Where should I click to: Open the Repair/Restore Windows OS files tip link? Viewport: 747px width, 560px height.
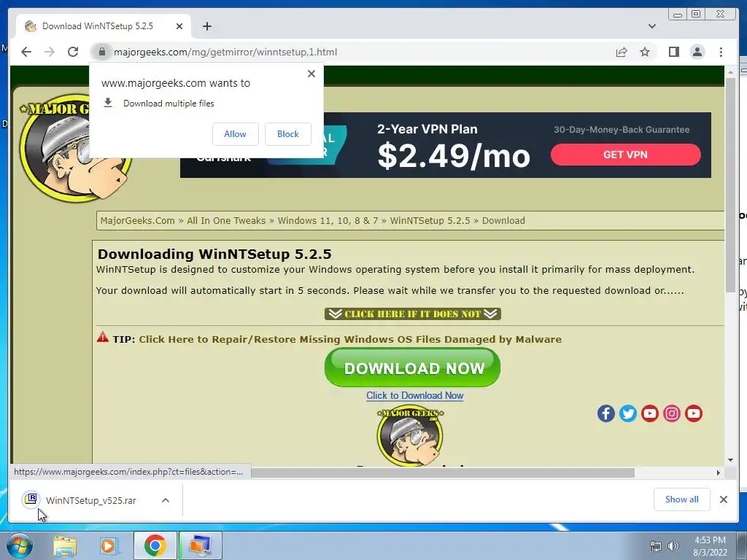pyautogui.click(x=350, y=340)
